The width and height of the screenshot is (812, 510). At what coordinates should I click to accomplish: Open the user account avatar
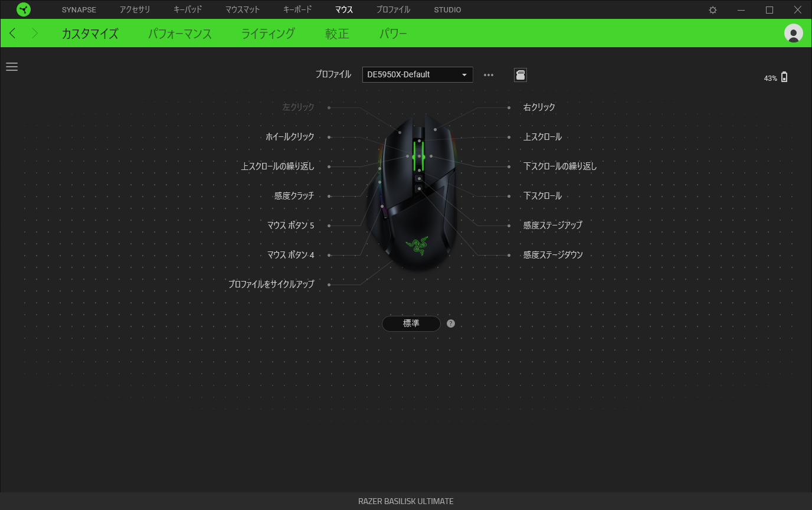(x=794, y=33)
